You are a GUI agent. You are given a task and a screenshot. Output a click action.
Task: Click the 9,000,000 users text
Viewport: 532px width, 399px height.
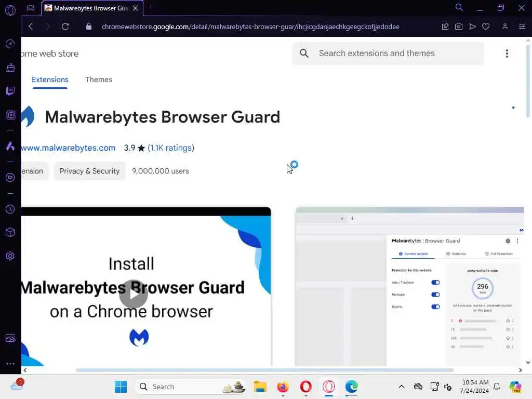(x=161, y=171)
